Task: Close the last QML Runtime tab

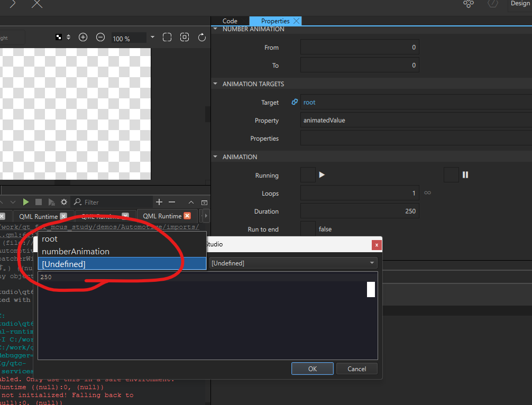Action: tap(187, 216)
